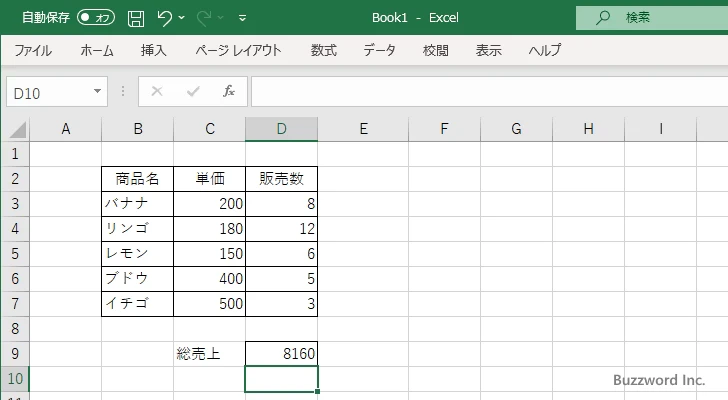The image size is (728, 400).
Task: Expand the Name Box dropdown arrow
Action: tap(98, 91)
